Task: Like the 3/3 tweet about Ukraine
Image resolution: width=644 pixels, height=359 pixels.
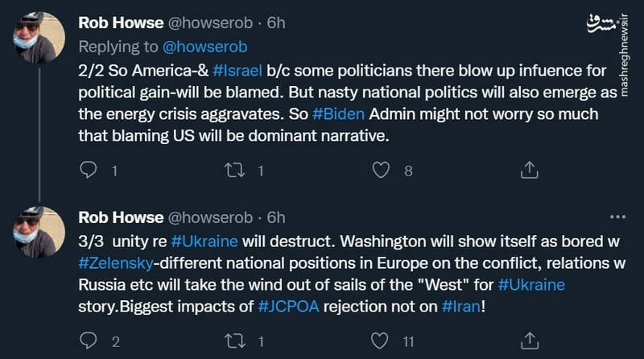Action: coord(383,340)
